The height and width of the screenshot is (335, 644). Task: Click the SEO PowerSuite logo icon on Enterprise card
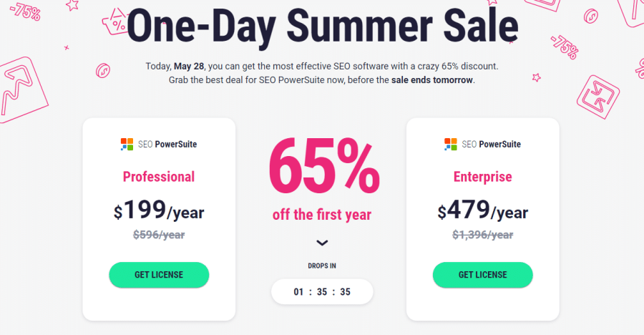[451, 145]
